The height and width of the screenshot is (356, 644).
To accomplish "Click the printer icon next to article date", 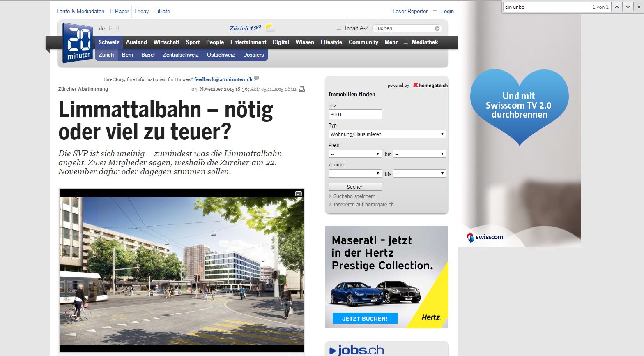I will tap(301, 89).
